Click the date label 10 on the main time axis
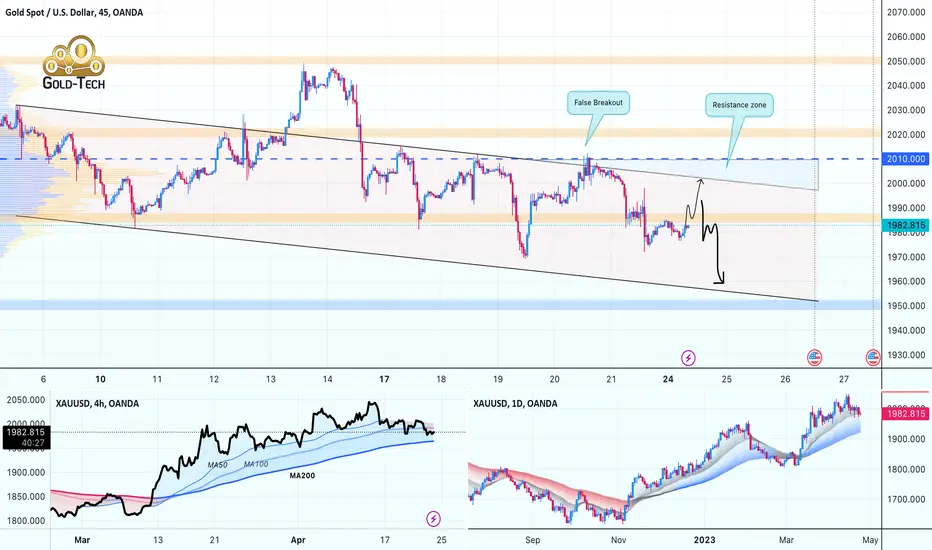 tap(100, 379)
